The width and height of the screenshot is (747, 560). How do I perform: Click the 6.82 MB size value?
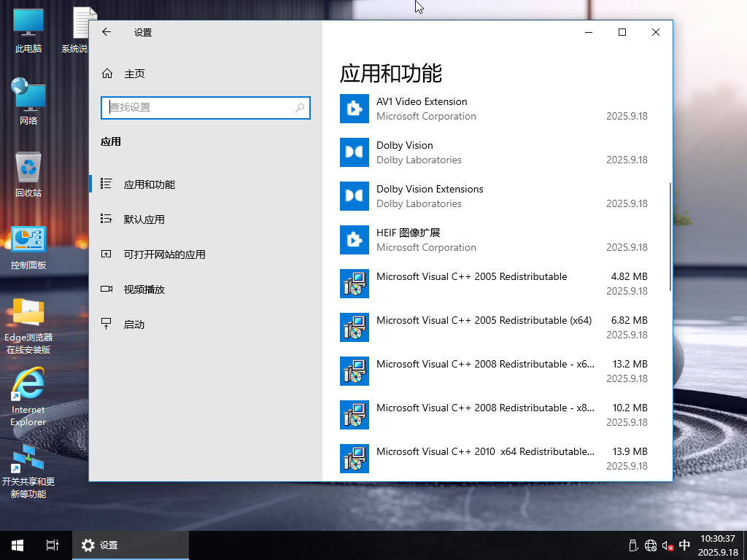point(630,321)
